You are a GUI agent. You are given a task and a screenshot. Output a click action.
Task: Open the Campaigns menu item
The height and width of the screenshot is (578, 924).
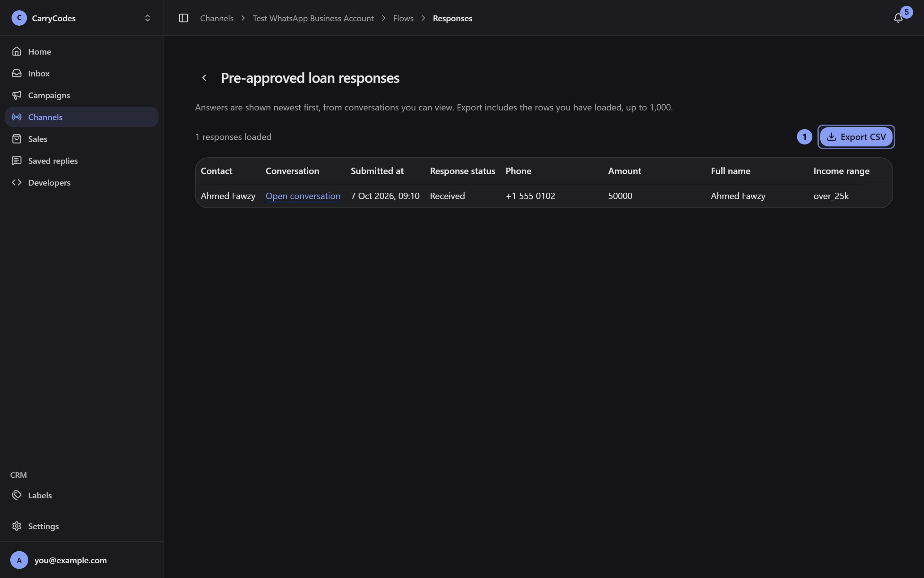point(82,95)
